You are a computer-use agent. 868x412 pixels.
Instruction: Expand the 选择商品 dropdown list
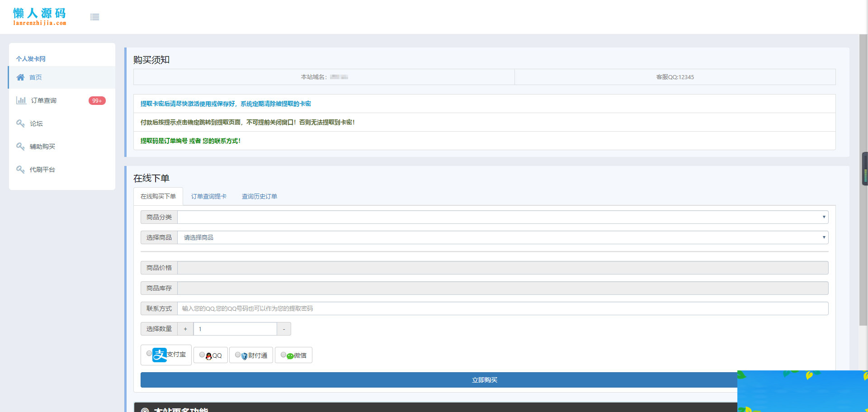point(502,237)
